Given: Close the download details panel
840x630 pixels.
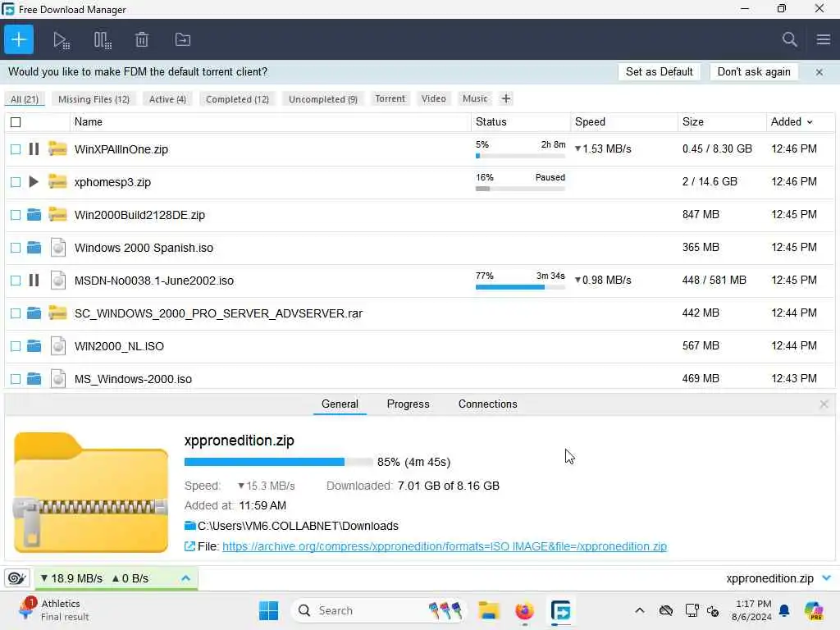Looking at the screenshot, I should tap(824, 404).
